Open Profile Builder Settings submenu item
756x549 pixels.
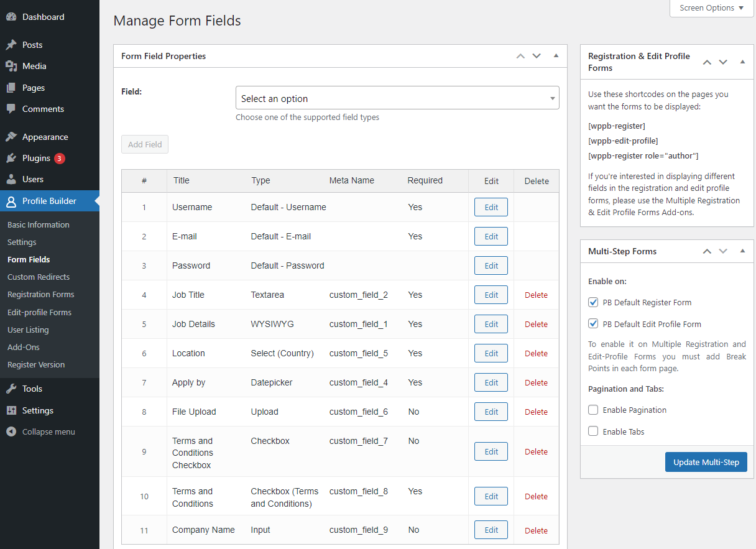[22, 242]
